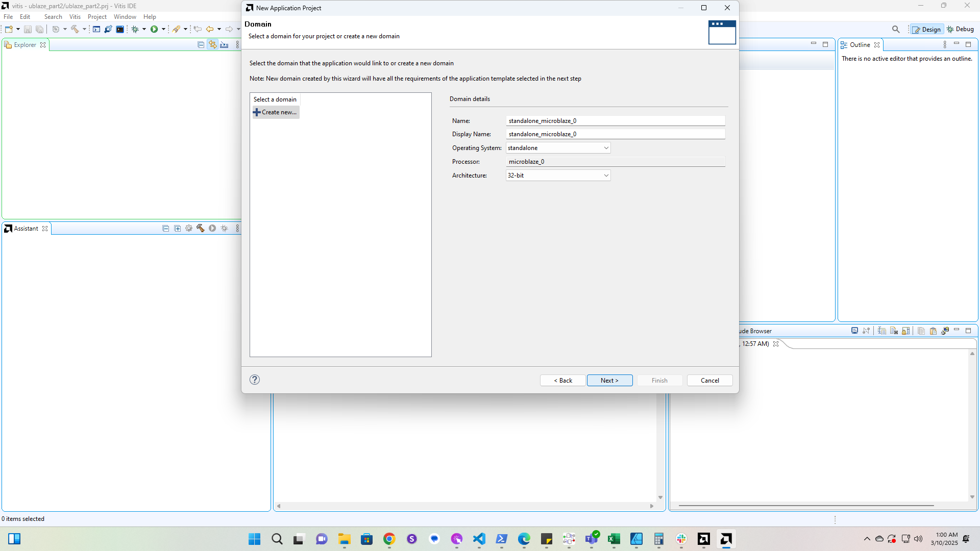
Task: Switch to the Design perspective
Action: coord(926,29)
